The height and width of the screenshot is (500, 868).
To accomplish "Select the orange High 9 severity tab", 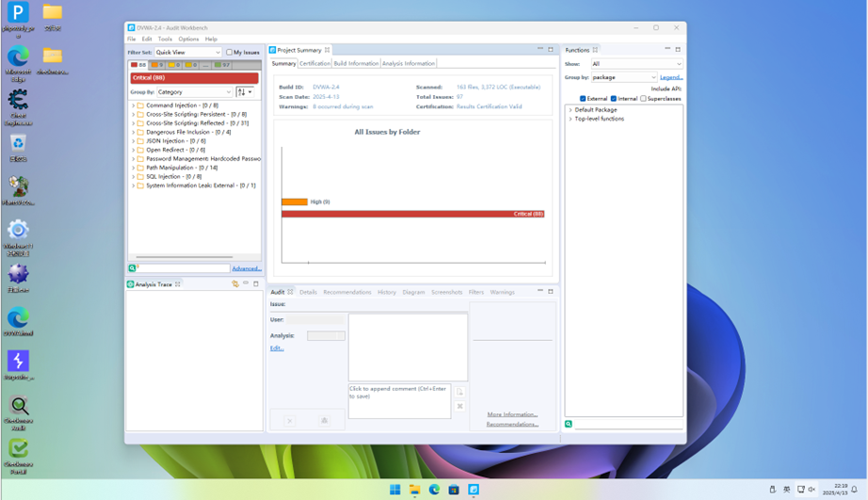I will coord(157,65).
